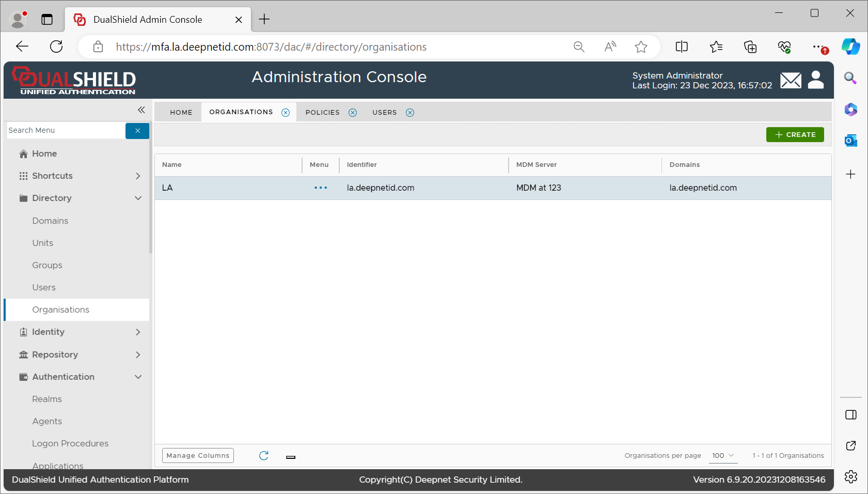Collapse the Directory menu section
This screenshot has width=868, height=494.
(138, 198)
